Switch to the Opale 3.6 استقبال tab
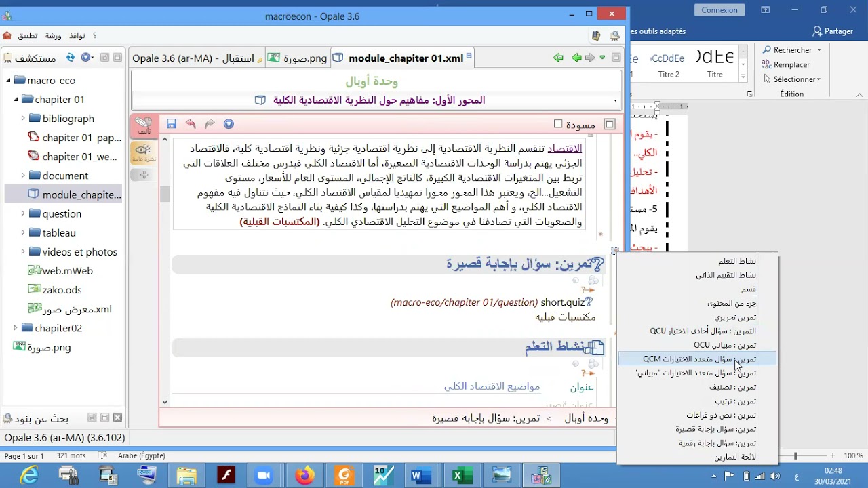868x488 pixels. click(197, 58)
